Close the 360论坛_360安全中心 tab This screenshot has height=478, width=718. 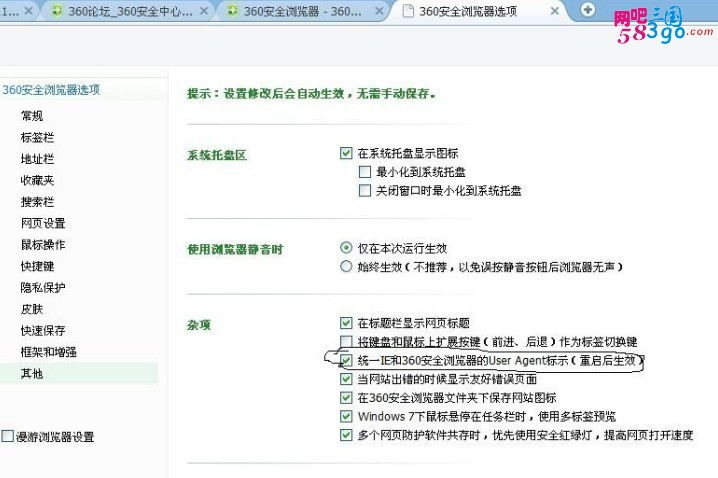click(205, 11)
